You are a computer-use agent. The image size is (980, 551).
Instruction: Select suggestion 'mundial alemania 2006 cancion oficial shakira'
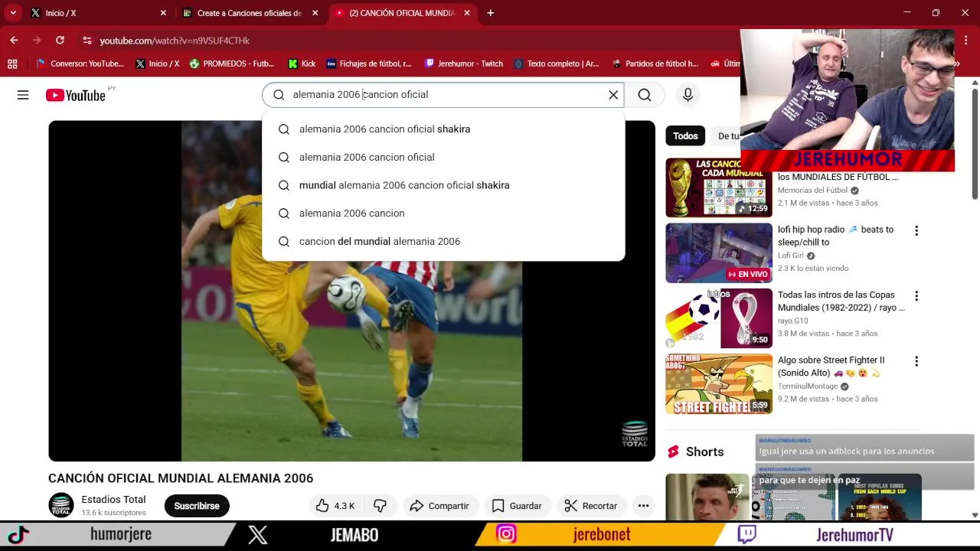pos(443,185)
